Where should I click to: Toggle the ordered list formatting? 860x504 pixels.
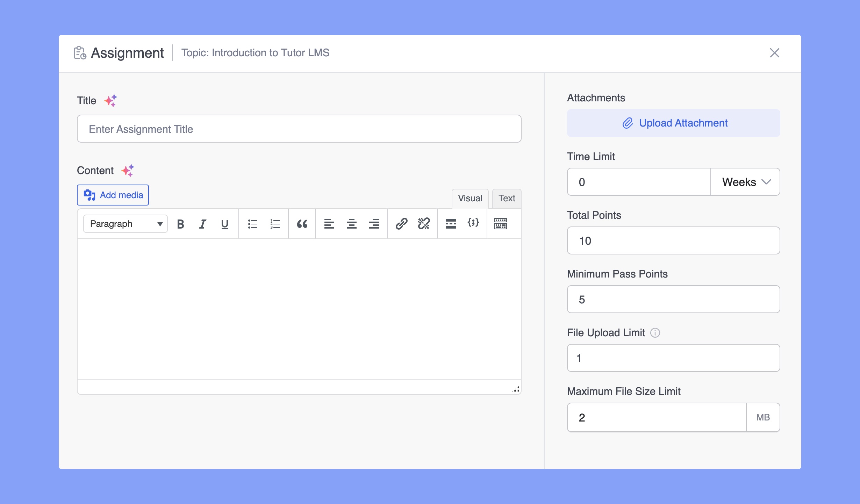coord(274,223)
